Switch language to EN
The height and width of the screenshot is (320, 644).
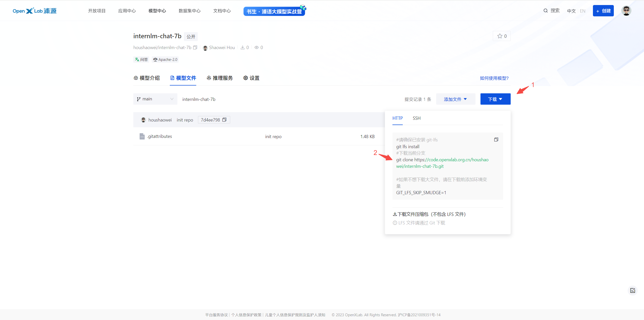(583, 11)
